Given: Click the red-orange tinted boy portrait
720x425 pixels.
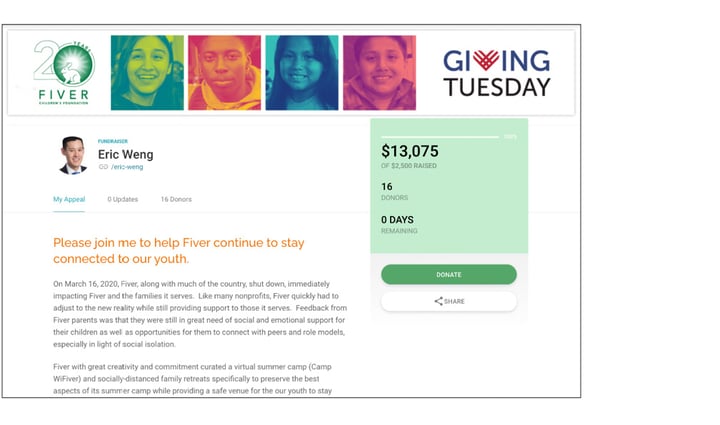Looking at the screenshot, I should pyautogui.click(x=225, y=73).
